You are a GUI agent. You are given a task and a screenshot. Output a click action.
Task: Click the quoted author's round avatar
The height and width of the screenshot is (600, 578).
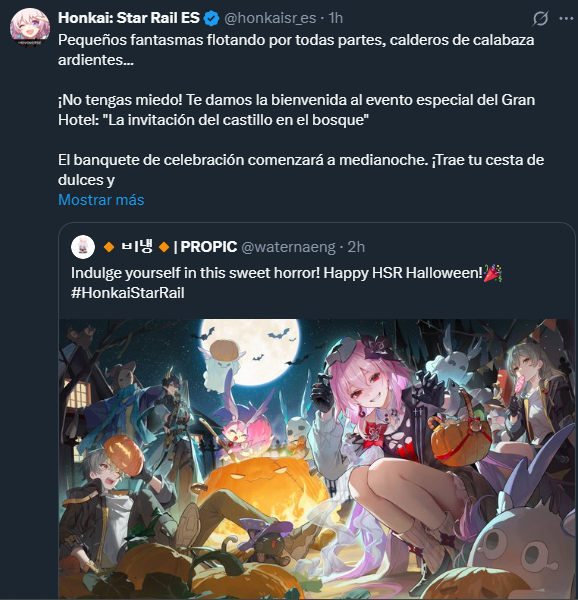click(83, 247)
